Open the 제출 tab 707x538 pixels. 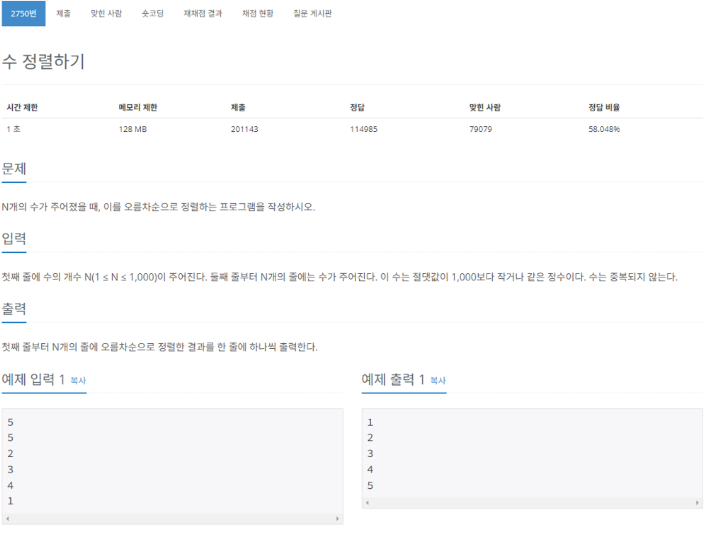[64, 14]
